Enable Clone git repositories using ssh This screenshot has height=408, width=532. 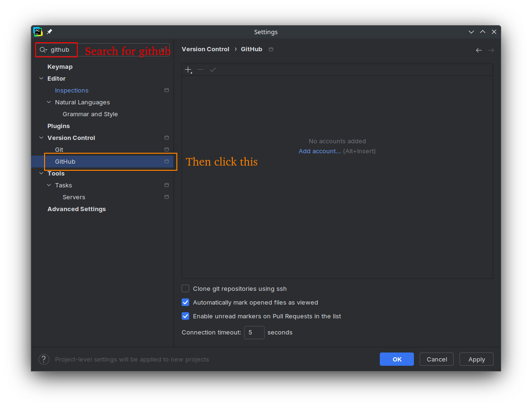185,288
